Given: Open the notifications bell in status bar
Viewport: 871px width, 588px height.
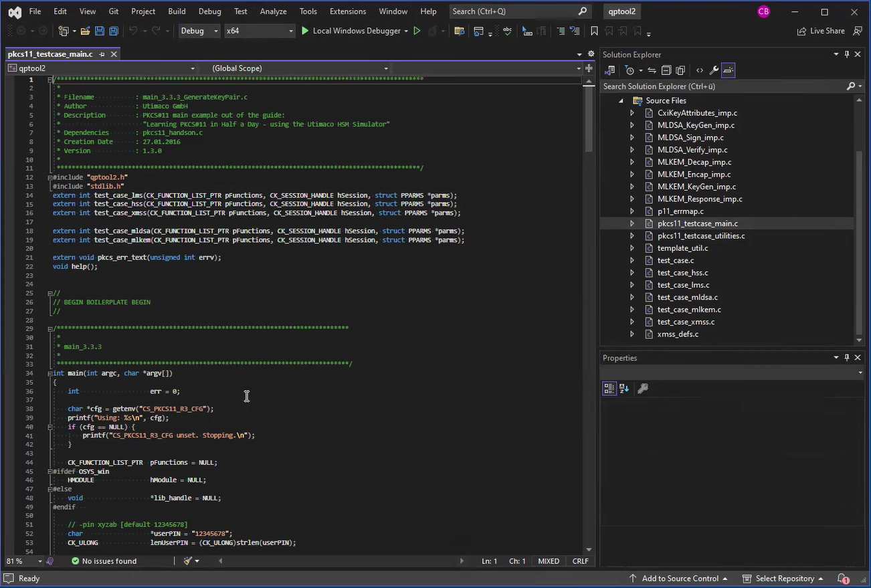Looking at the screenshot, I should 843,579.
